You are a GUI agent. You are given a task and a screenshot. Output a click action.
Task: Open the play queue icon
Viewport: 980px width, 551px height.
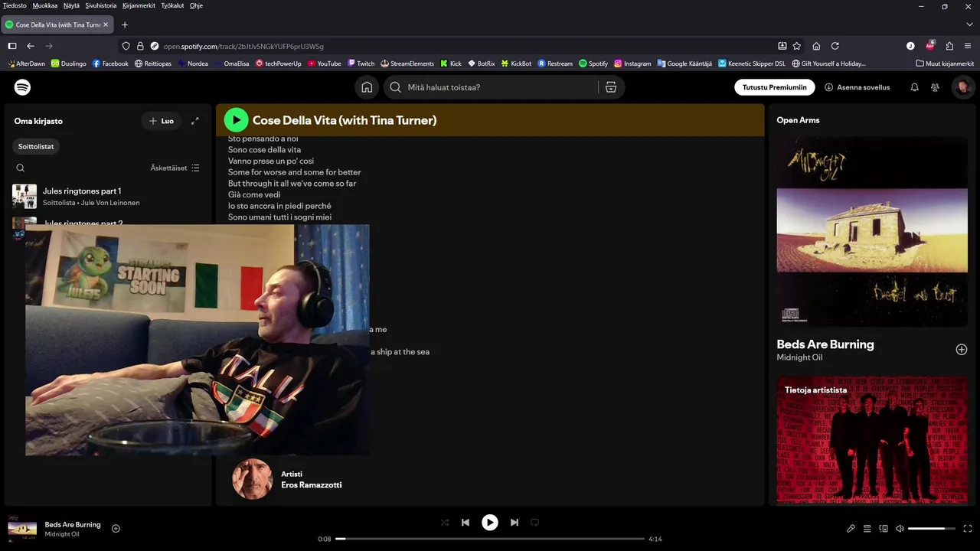tap(867, 529)
